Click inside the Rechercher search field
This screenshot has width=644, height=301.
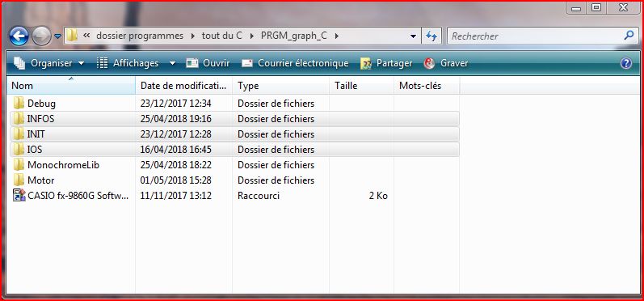coord(534,36)
